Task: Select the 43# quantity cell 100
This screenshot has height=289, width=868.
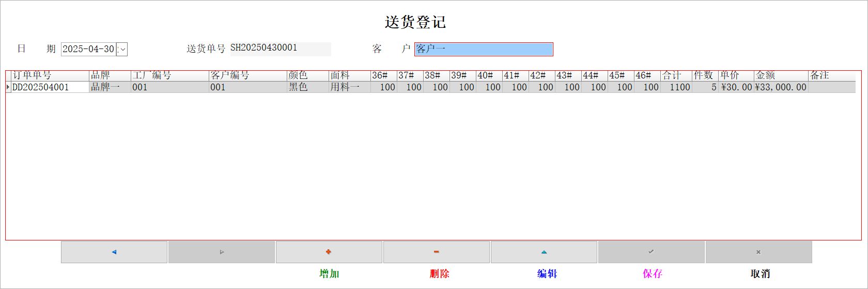Action: (x=568, y=87)
